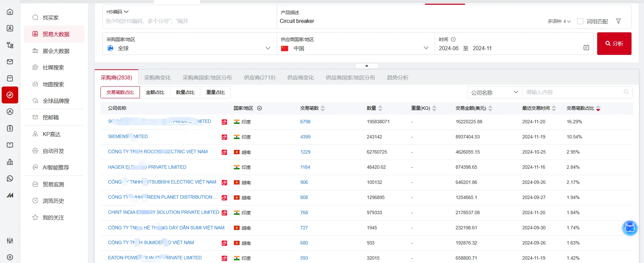Open the 公司名称 filter dropdown
The width and height of the screenshot is (644, 263).
[x=494, y=92]
